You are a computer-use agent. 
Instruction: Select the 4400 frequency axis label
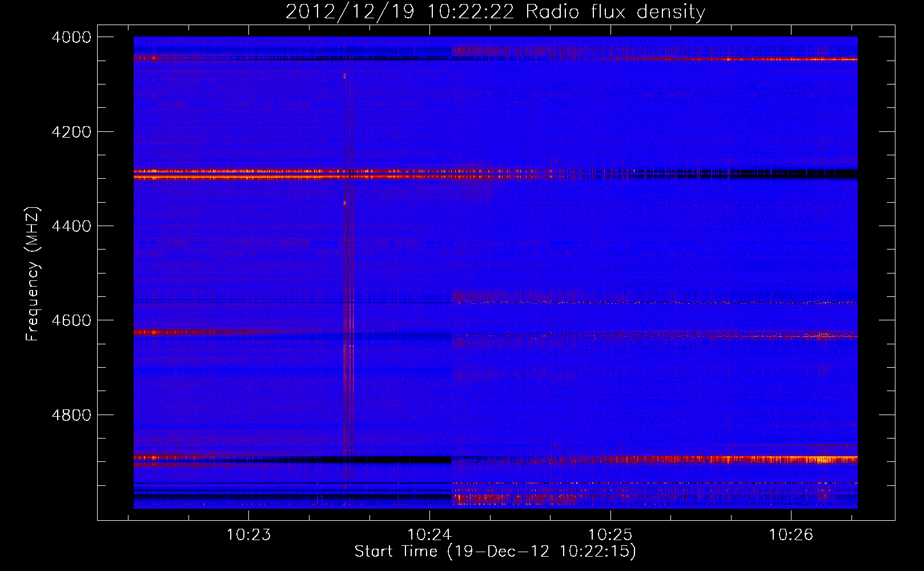(x=71, y=226)
